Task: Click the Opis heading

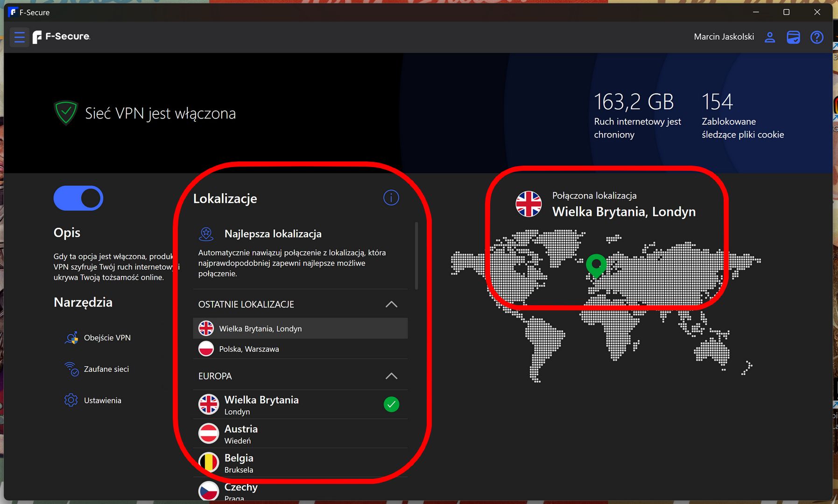Action: tap(67, 232)
